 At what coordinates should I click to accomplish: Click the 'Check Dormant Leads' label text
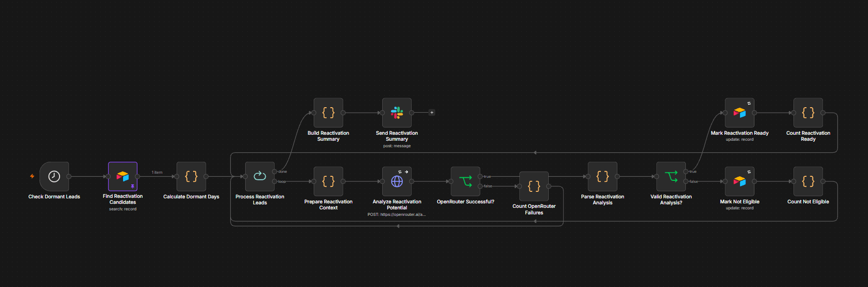(x=54, y=197)
